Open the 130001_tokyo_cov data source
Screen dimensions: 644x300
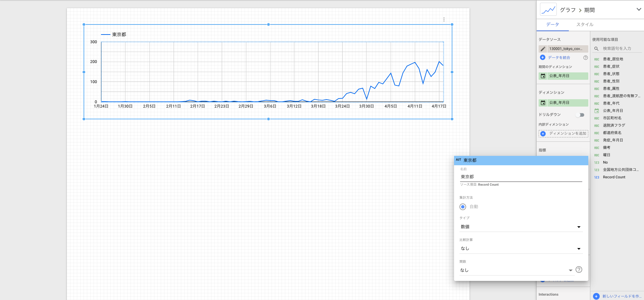[x=567, y=49]
